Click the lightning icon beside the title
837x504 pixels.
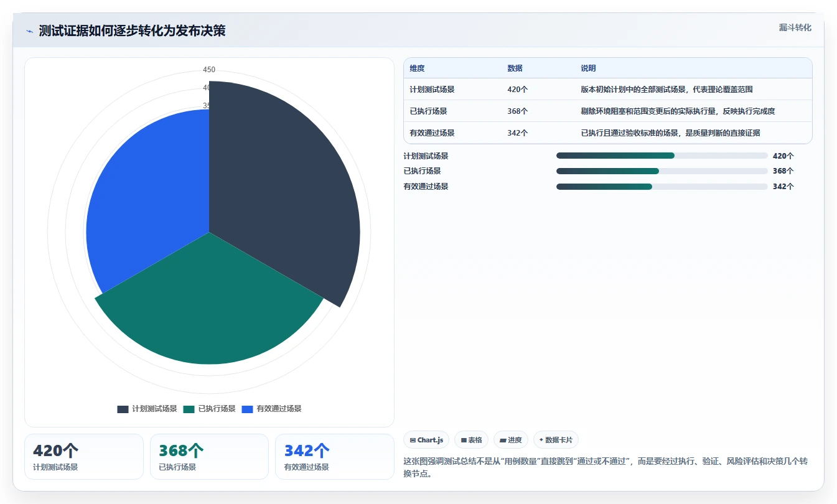(30, 31)
